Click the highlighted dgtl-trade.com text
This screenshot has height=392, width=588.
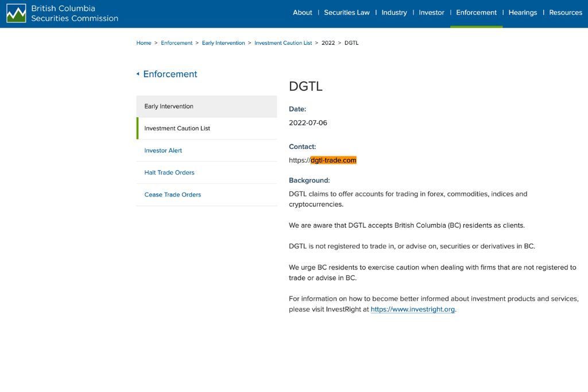point(334,160)
